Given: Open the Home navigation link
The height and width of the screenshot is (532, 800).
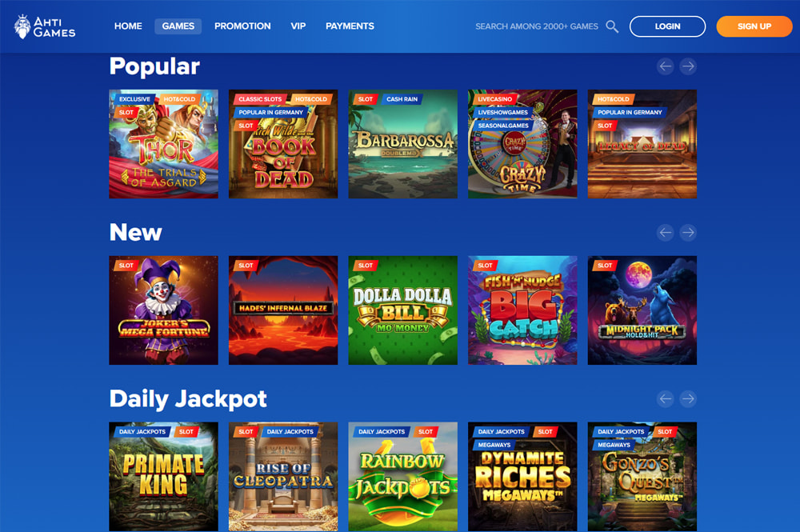Looking at the screenshot, I should coord(128,26).
